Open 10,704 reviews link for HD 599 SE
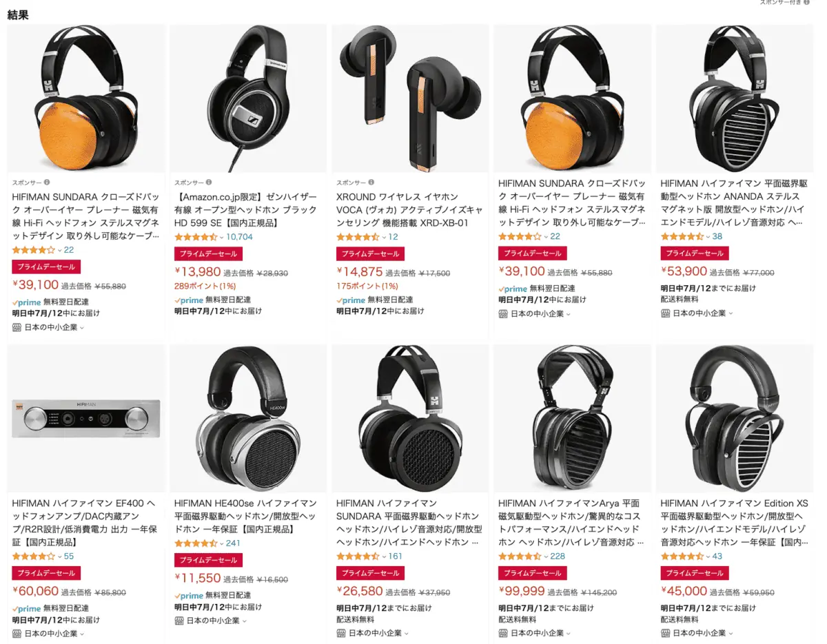 click(239, 237)
